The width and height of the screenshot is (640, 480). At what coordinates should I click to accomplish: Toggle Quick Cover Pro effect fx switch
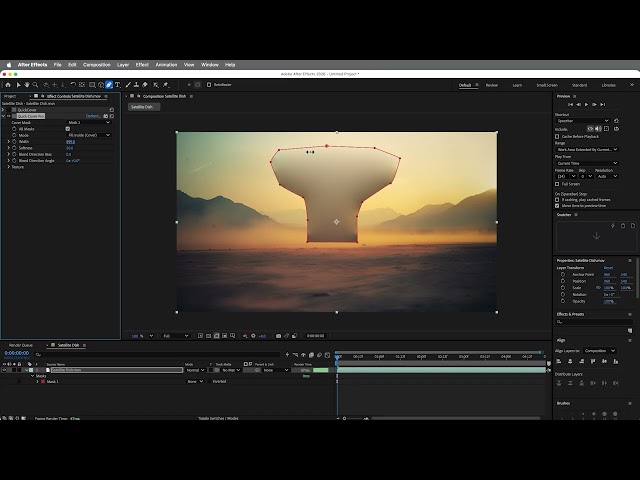point(9,116)
